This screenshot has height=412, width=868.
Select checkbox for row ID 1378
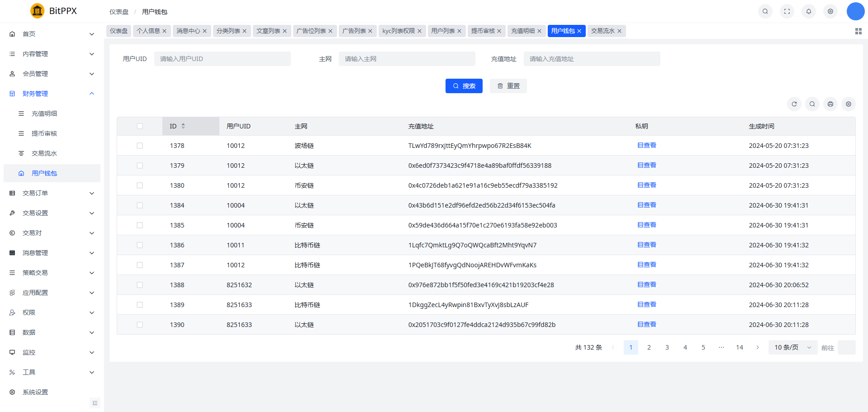point(140,146)
